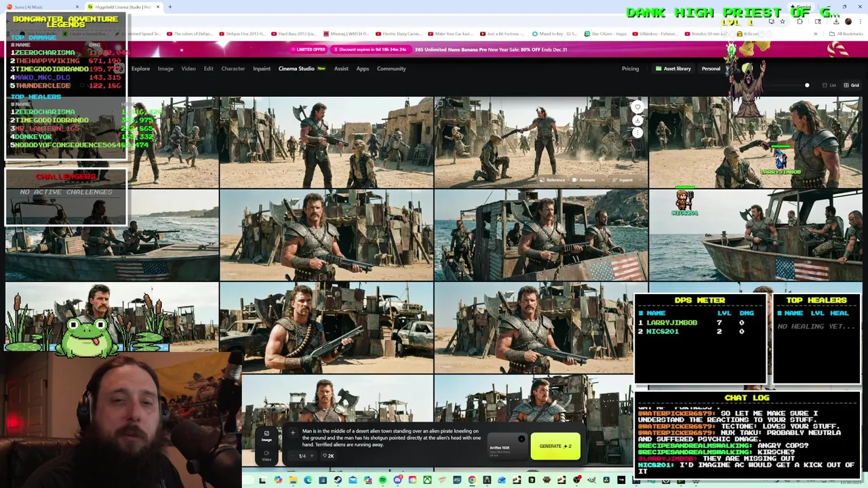Select the Image mode icon in prompt panel

coord(267,436)
